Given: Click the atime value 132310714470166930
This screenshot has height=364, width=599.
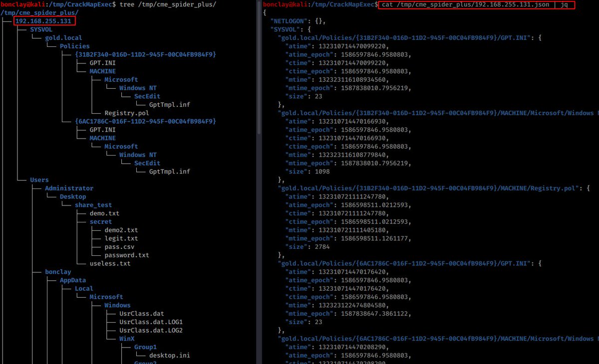Looking at the screenshot, I should (351, 121).
